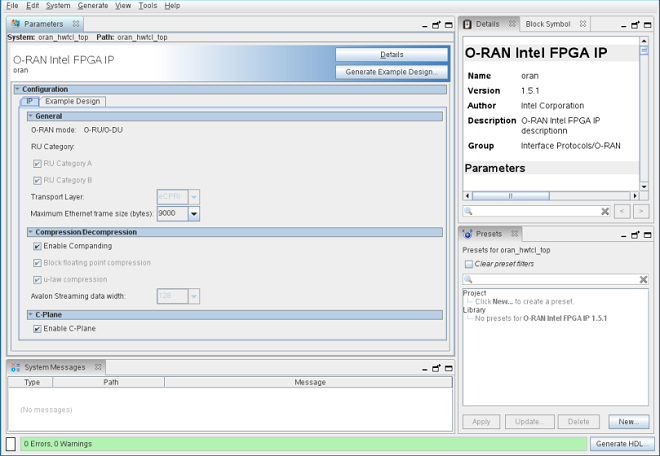Go to next search result in Details
The height and width of the screenshot is (456, 660).
(641, 211)
